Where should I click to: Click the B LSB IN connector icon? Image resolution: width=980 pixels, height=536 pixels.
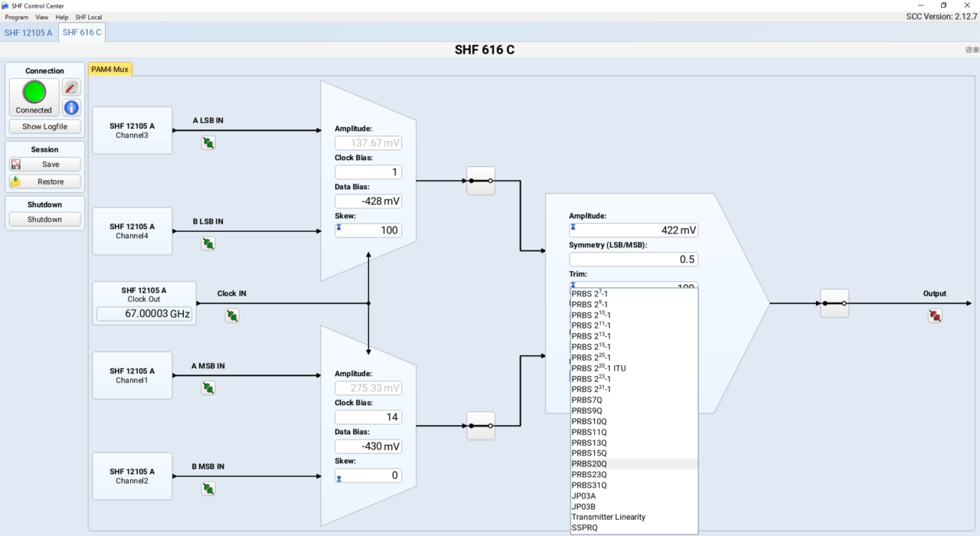coord(208,243)
